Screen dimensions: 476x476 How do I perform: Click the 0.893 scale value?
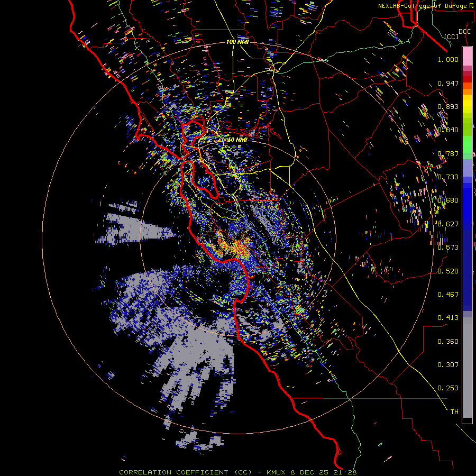pyautogui.click(x=448, y=106)
